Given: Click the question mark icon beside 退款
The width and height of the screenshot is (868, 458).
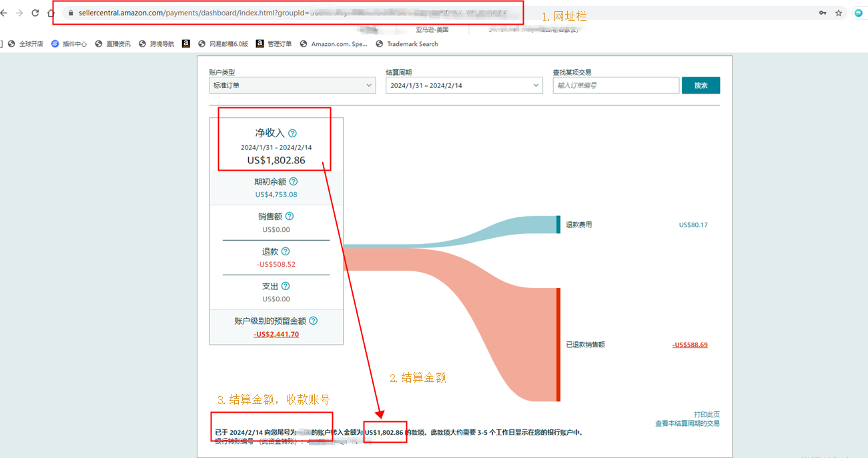Looking at the screenshot, I should 286,251.
